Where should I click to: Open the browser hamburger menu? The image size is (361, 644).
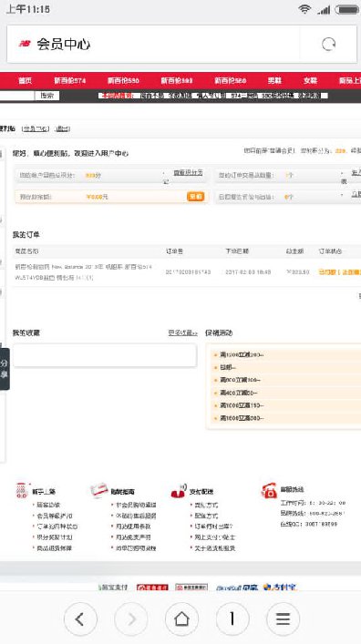[x=283, y=618]
